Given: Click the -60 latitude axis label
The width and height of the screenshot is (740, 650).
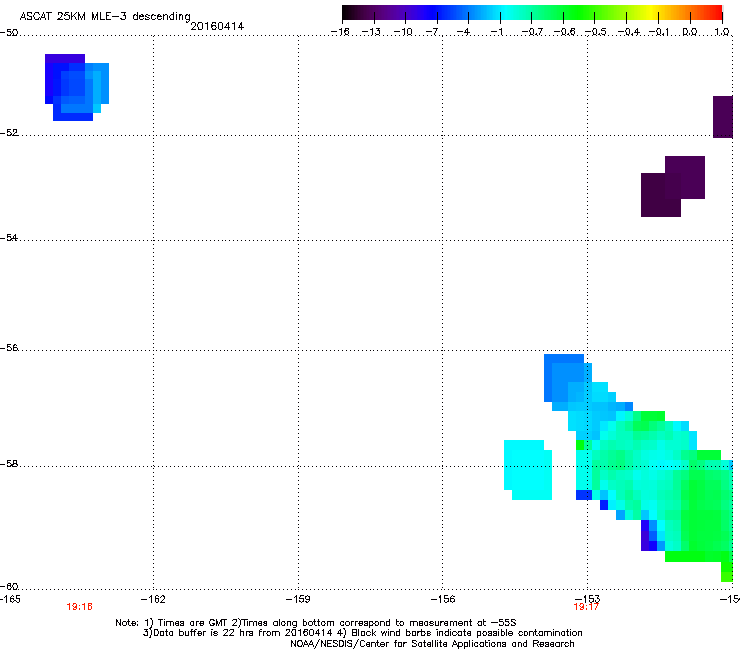Looking at the screenshot, I should (x=9, y=586).
